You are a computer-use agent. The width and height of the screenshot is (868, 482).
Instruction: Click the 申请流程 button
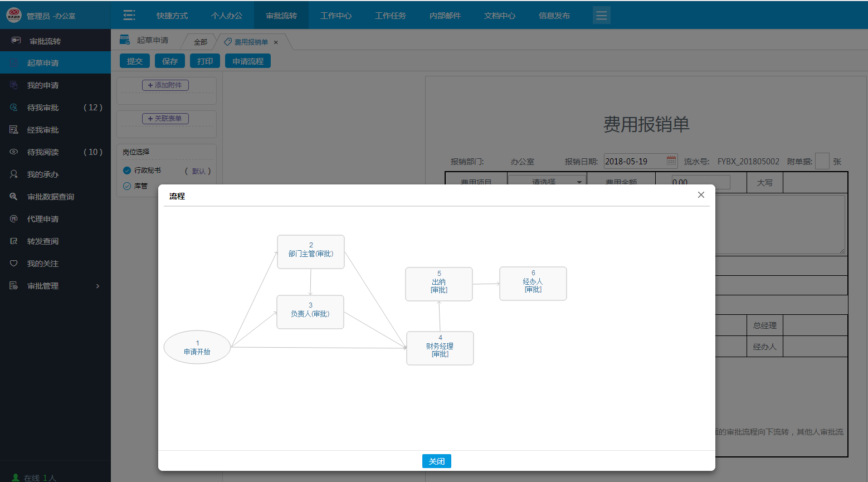(x=248, y=61)
